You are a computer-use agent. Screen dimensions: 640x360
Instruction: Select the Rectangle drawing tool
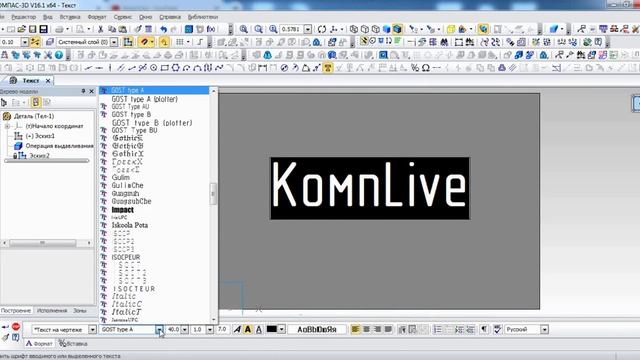tap(164, 68)
